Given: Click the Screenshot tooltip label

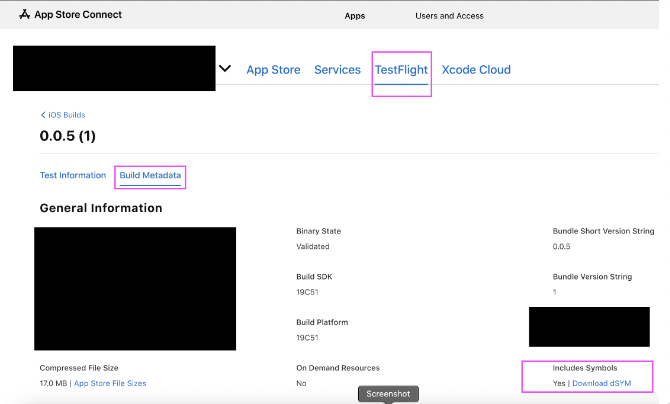Looking at the screenshot, I should tap(388, 394).
